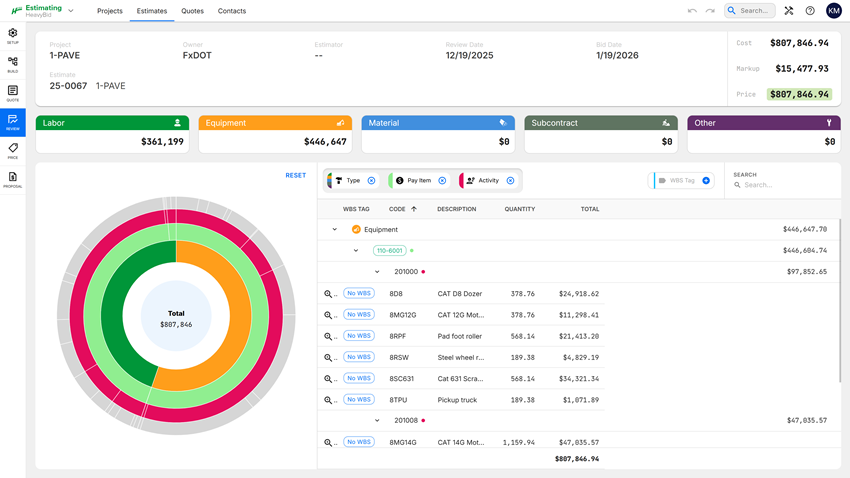The height and width of the screenshot is (478, 850).
Task: Add the WBS Tag grouping
Action: click(706, 181)
